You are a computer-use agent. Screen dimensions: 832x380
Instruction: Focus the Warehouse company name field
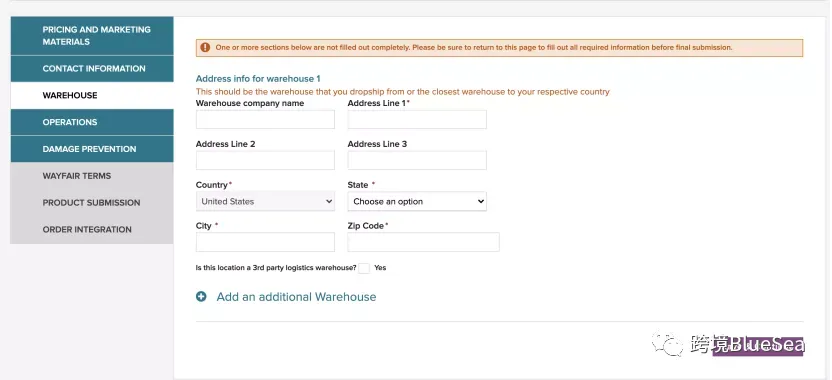pyautogui.click(x=265, y=119)
